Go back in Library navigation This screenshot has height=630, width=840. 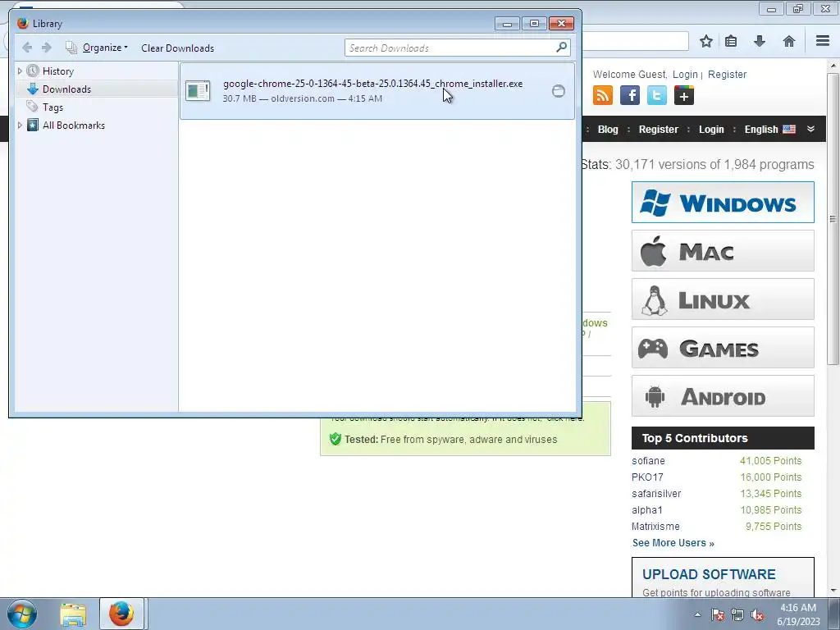pos(27,48)
